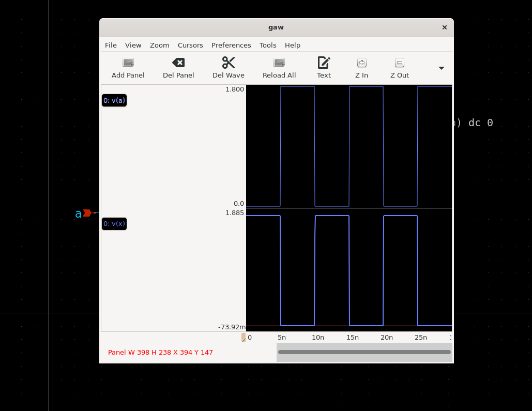Close the gaw window
The width and height of the screenshot is (532, 411).
pos(444,27)
